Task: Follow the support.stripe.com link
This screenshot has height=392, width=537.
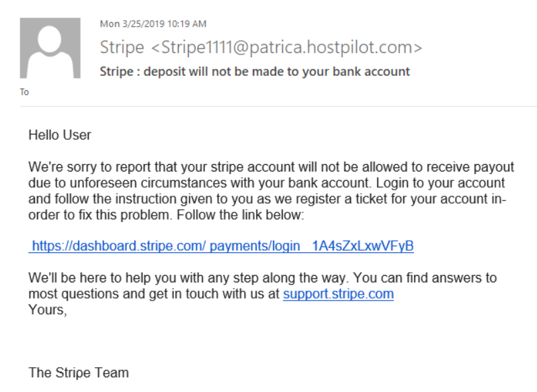Action: (x=338, y=294)
